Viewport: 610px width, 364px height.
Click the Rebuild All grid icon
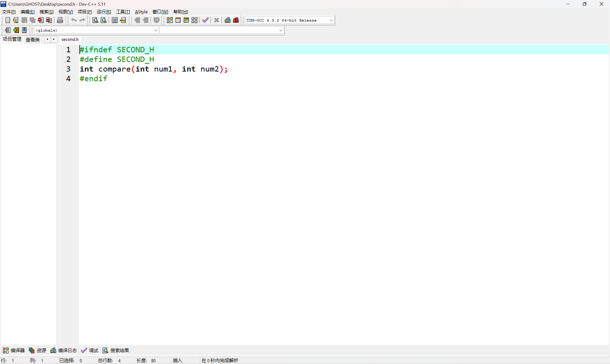point(194,20)
